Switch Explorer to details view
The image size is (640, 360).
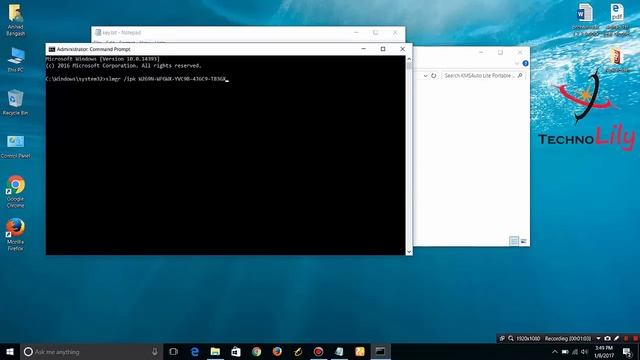(514, 241)
